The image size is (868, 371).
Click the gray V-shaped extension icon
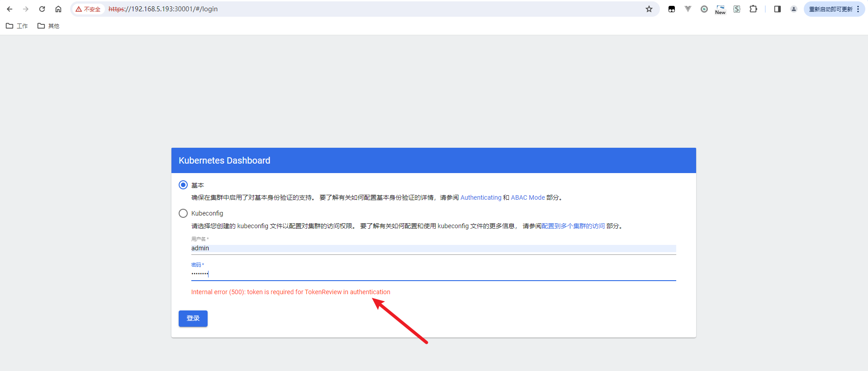point(688,9)
